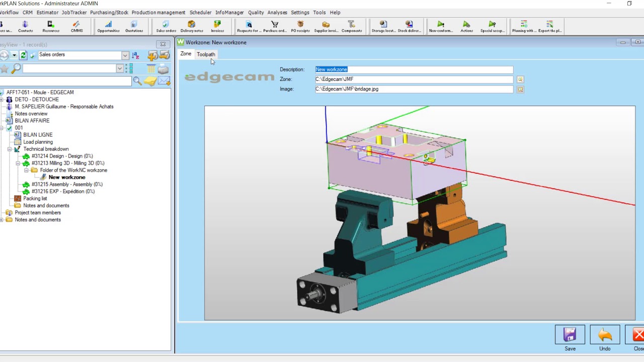Screen dimensions: 644x362
Task: Select the Packing list tree item
Action: pyautogui.click(x=35, y=199)
